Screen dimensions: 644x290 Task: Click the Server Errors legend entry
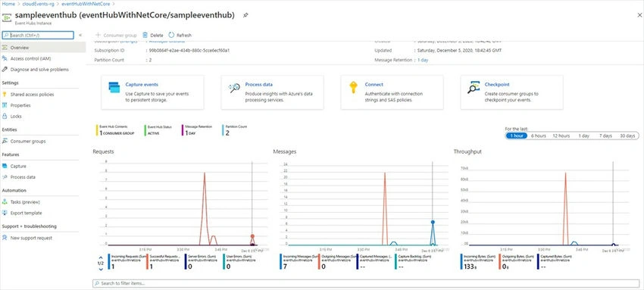point(202,262)
